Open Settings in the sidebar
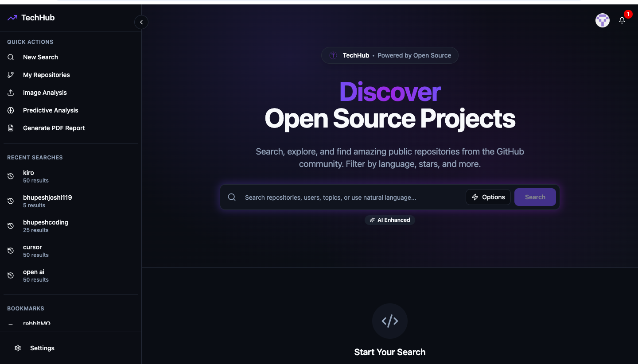Screen dimensions: 638x364 tap(70, 348)
